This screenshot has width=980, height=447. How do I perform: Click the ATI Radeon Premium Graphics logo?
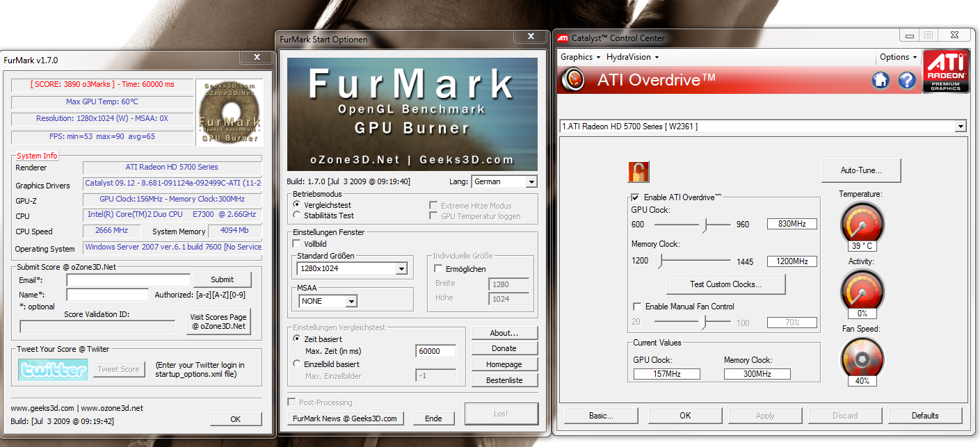[x=946, y=71]
